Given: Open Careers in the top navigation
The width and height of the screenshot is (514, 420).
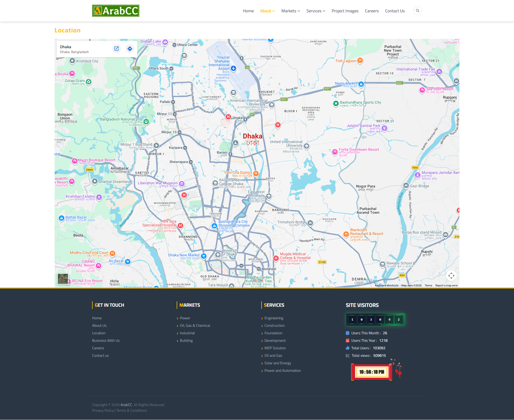Looking at the screenshot, I should point(372,11).
